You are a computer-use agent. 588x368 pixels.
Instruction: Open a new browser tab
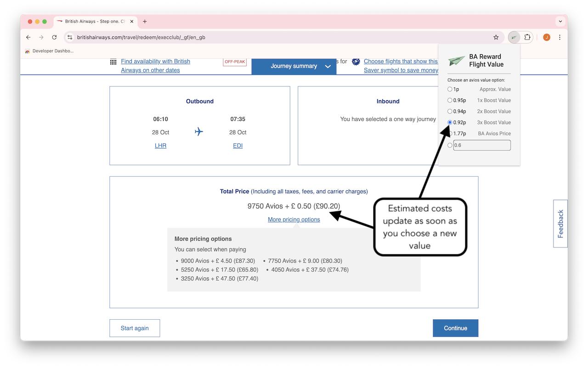pyautogui.click(x=145, y=22)
